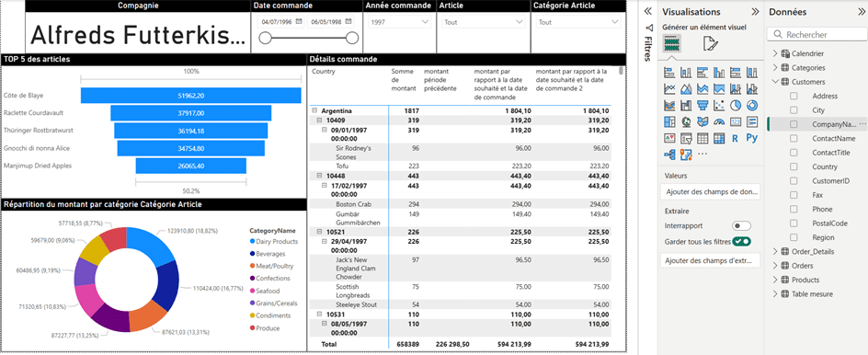Open the format visual pencil tab
The image size is (868, 355).
click(711, 43)
